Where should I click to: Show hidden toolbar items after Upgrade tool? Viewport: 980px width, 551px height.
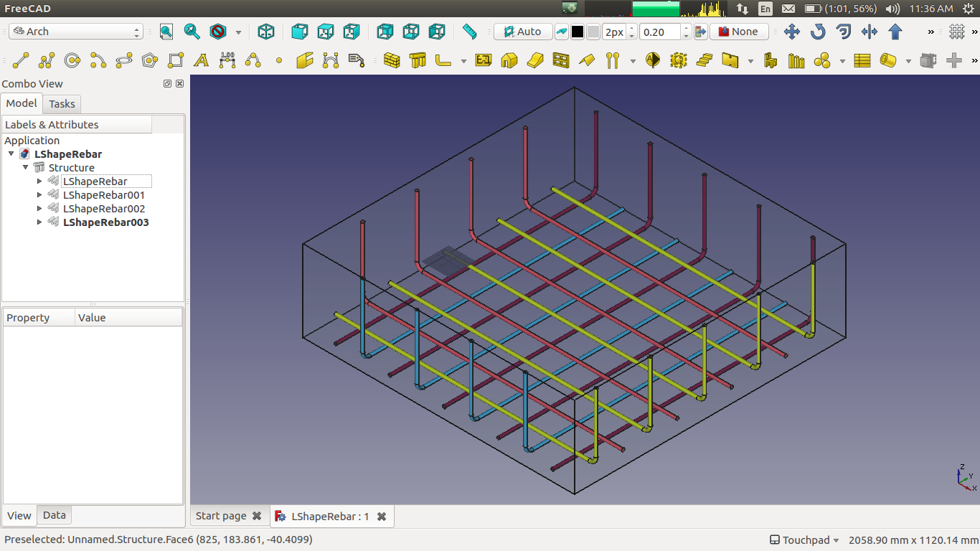coord(931,32)
